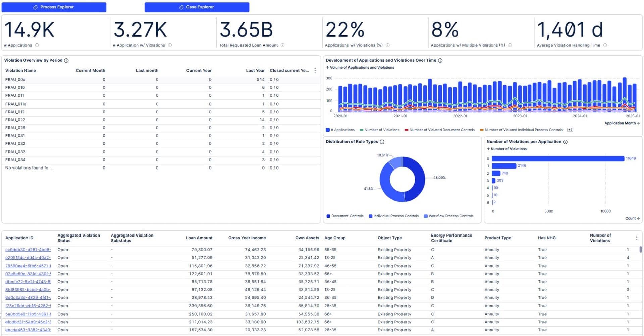Image resolution: width=644 pixels, height=336 pixels.
Task: Sort by Energy Performance Certificate header
Action: 451,238
